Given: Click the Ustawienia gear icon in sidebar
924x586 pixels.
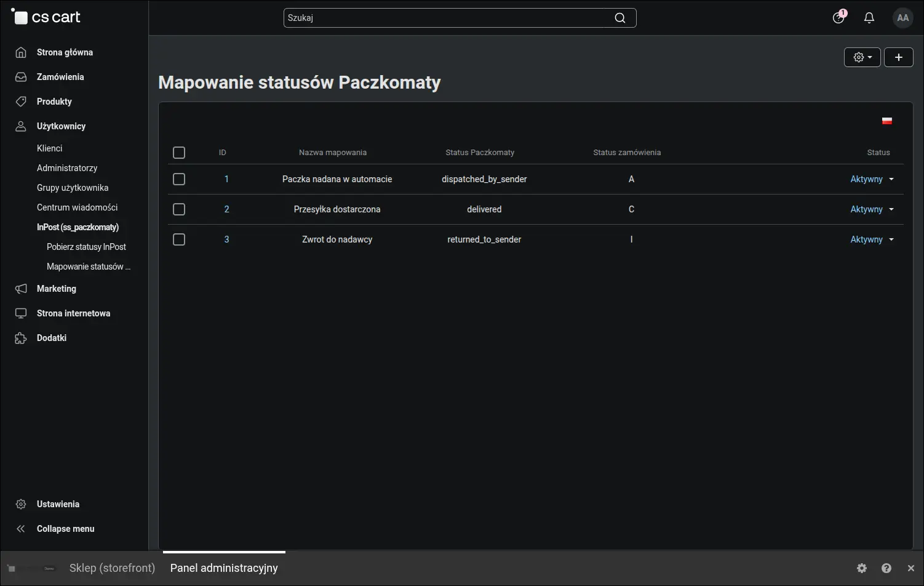Looking at the screenshot, I should point(21,504).
